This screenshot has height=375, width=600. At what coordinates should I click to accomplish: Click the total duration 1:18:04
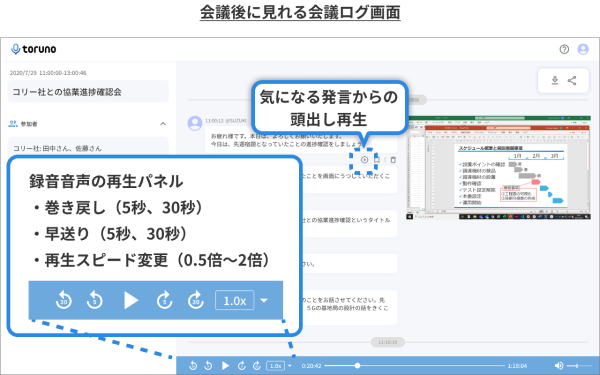tap(517, 366)
